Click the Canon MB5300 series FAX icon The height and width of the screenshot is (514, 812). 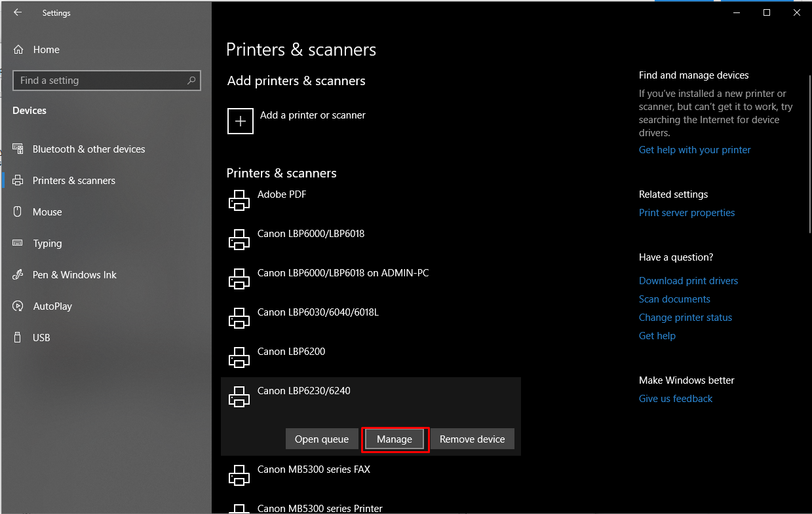pos(239,475)
